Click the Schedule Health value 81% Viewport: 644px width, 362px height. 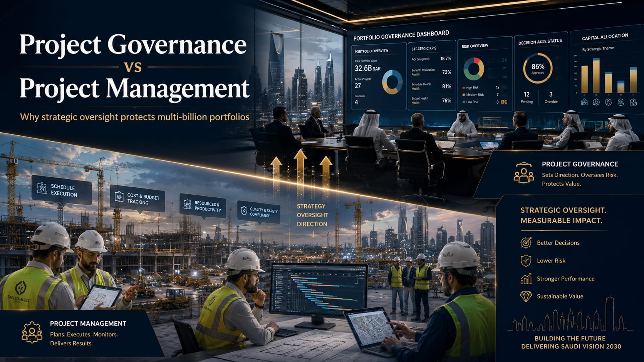pyautogui.click(x=446, y=86)
